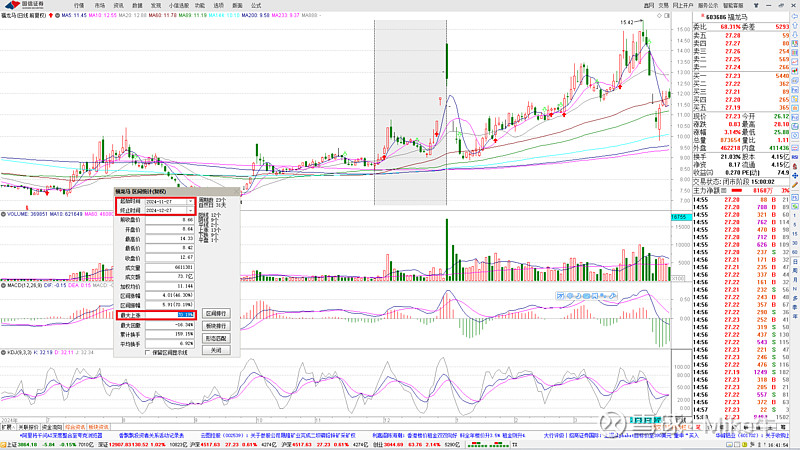
Task: Select the 扩展 tab at bottom
Action: point(7,427)
